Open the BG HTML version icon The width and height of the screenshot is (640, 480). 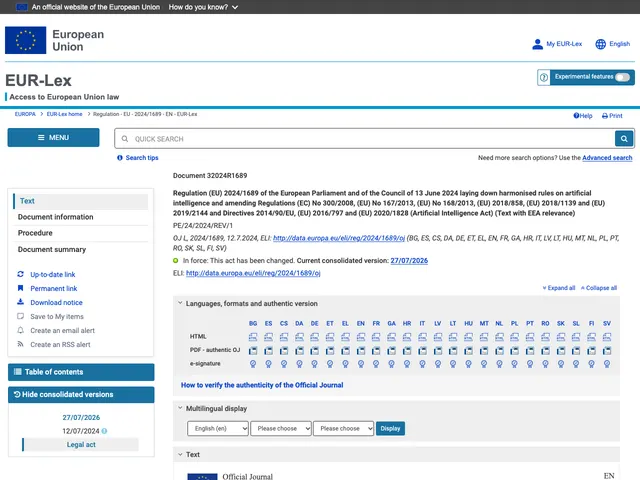[253, 337]
